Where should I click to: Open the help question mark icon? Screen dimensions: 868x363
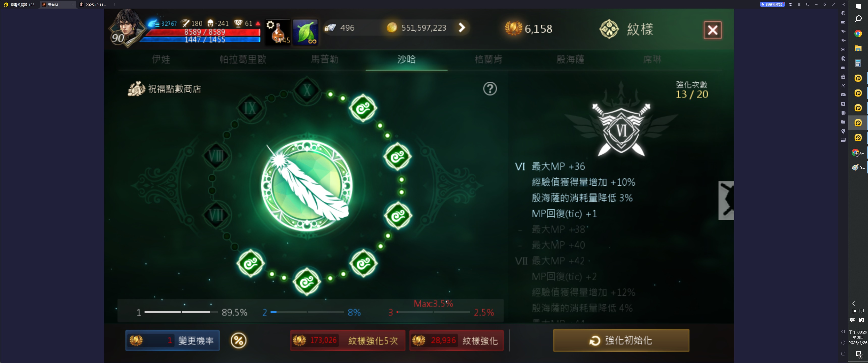(490, 89)
